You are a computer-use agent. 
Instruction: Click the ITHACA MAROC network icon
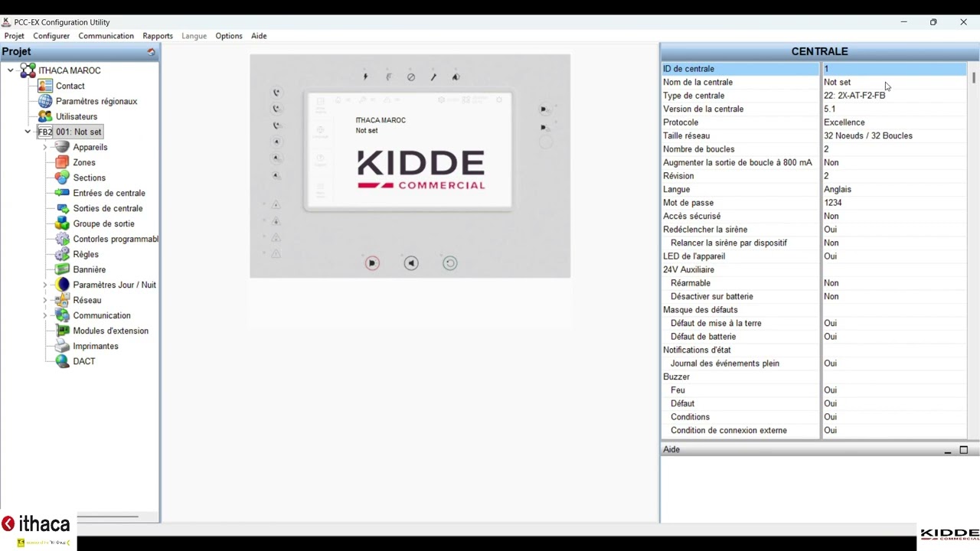tap(28, 70)
